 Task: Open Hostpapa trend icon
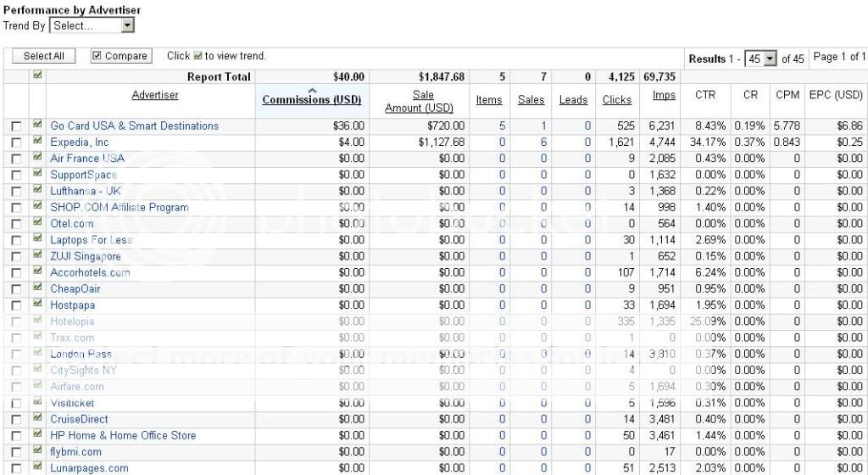pos(37,303)
